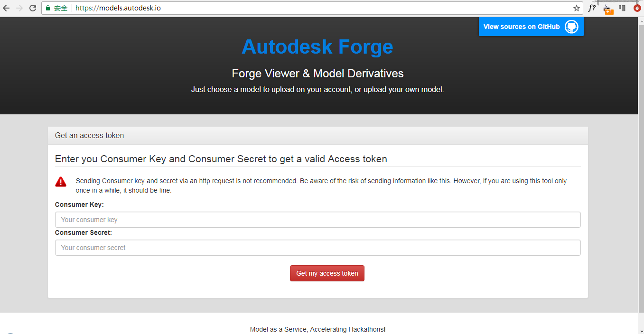The image size is (644, 334).
Task: Click the browser forward arrow
Action: [x=19, y=8]
